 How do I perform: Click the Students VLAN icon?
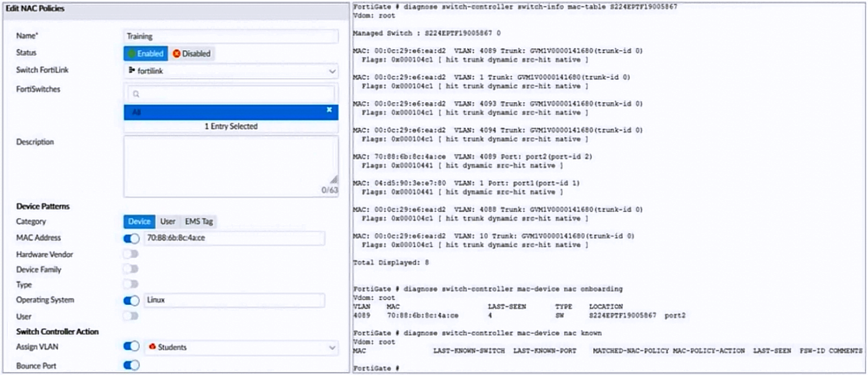click(x=152, y=347)
